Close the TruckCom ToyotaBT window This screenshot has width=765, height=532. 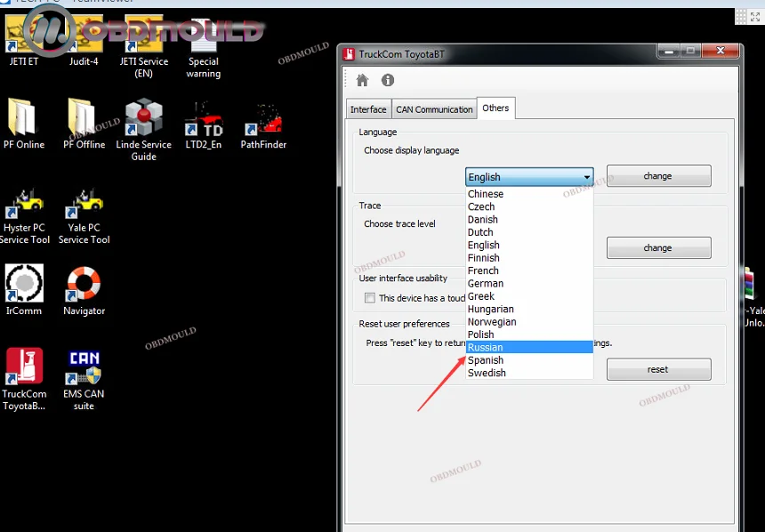coord(721,51)
